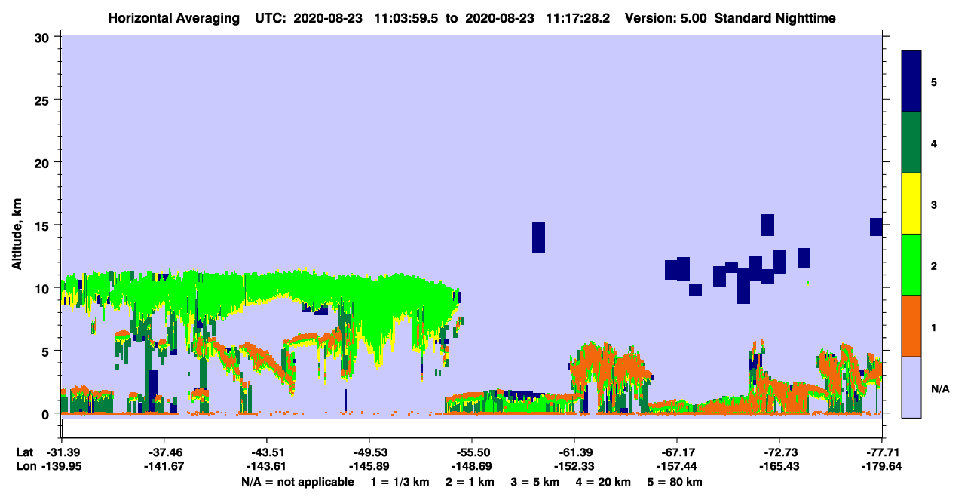The image size is (980, 503).
Task: Click the dark green level 4 colorbar segment
Action: 911,143
